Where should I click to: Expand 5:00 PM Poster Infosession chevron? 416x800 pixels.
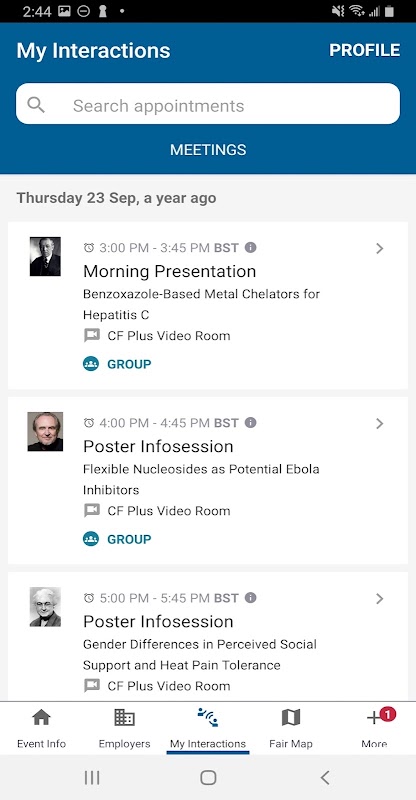(x=379, y=598)
